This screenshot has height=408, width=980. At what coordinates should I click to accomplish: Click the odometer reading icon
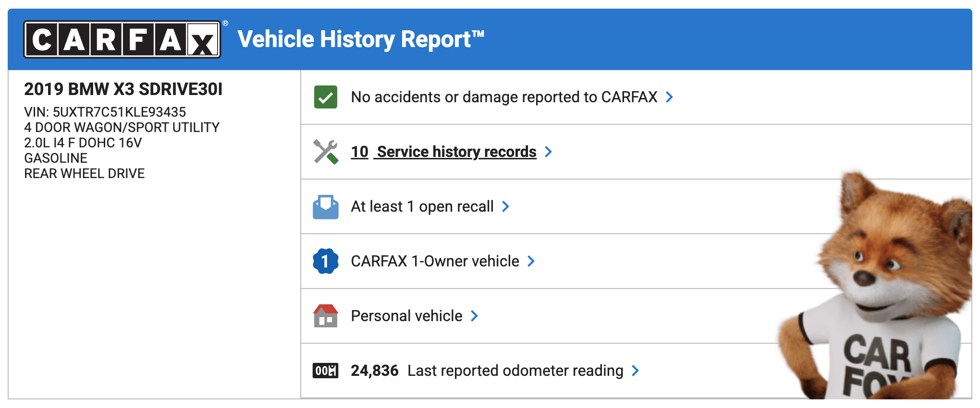click(x=326, y=371)
